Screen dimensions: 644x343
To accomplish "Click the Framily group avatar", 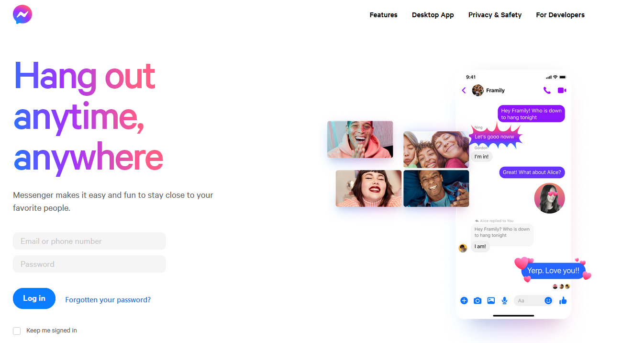I will (x=477, y=90).
